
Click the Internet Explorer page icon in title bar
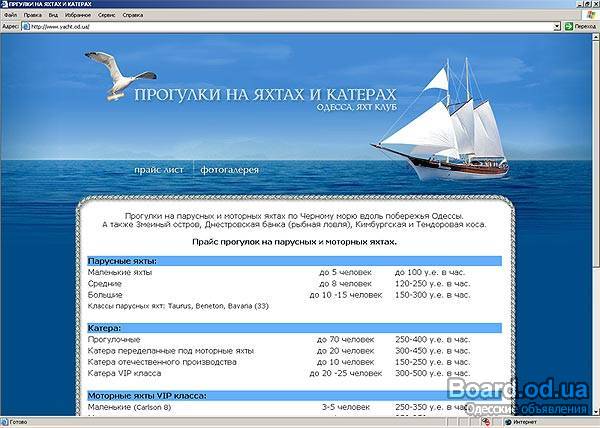tap(5, 5)
